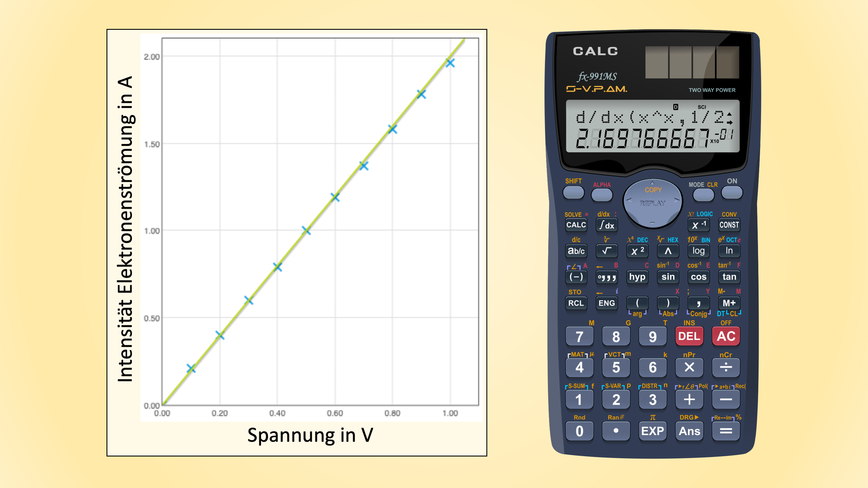Click the digit 6 key
The height and width of the screenshot is (488, 868).
coord(653,367)
